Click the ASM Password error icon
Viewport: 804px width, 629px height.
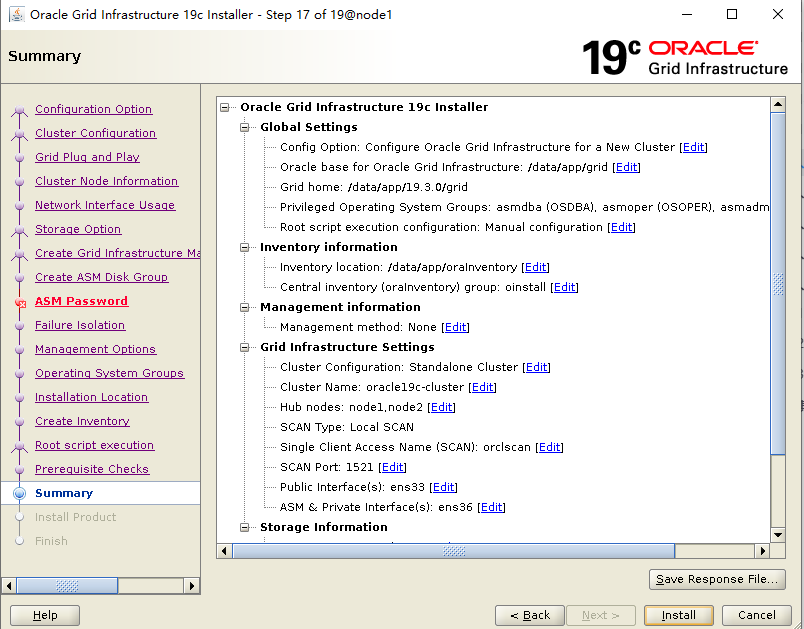(20, 302)
